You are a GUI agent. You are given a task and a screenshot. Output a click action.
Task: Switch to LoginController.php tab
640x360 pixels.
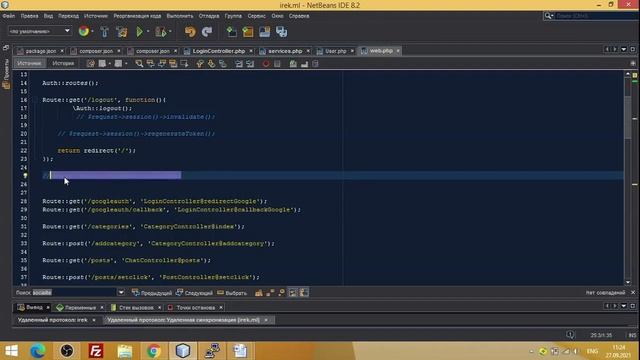(218, 51)
